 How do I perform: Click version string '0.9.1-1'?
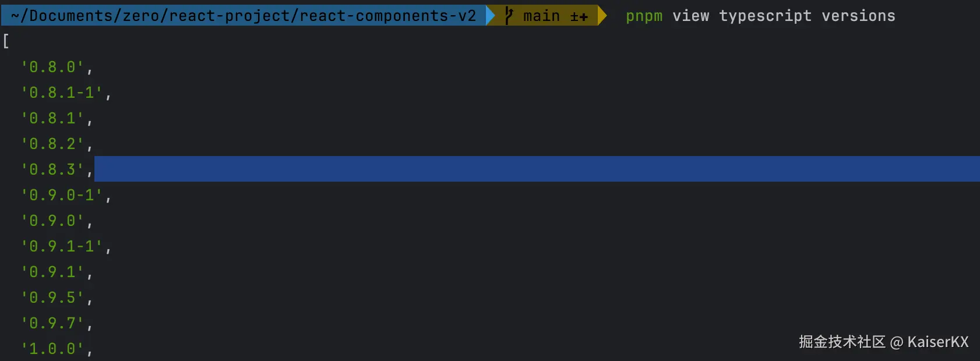click(62, 246)
